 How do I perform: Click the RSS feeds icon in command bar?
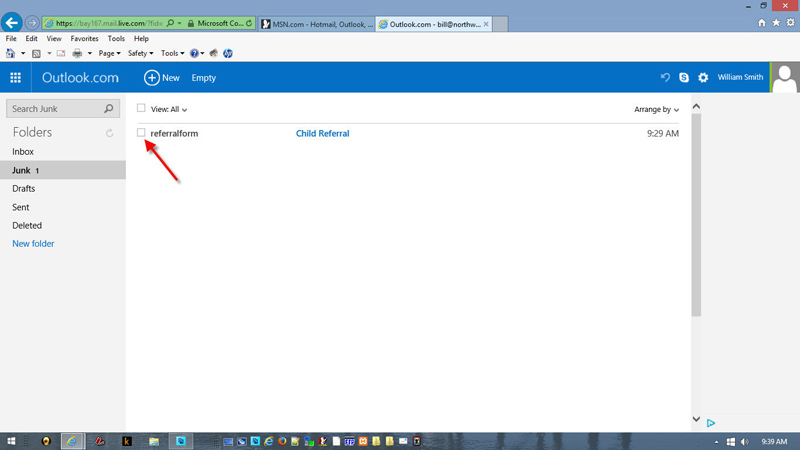pyautogui.click(x=36, y=53)
